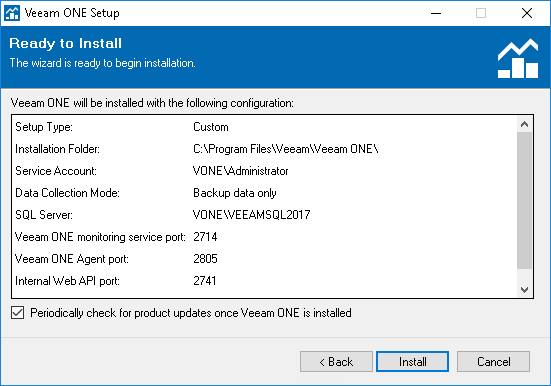Click the configuration list scroll down arrow
Viewport: 551px width, 386px height.
[525, 289]
